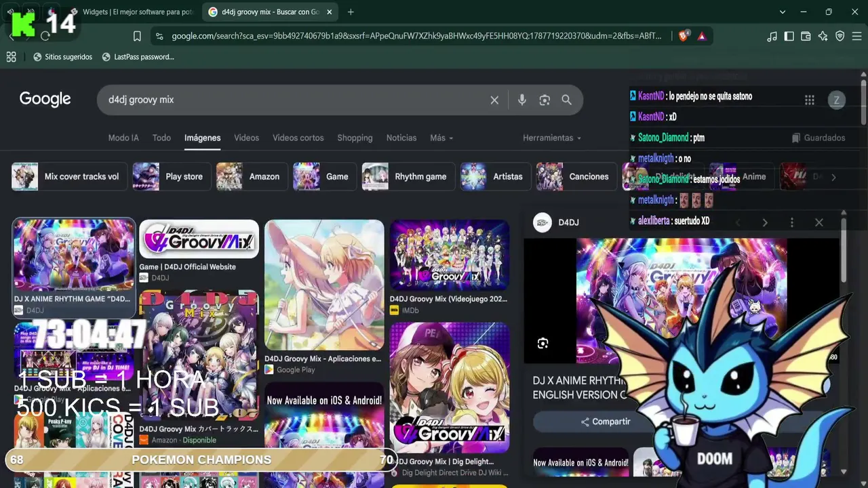Open LastPass password bookmark

138,57
